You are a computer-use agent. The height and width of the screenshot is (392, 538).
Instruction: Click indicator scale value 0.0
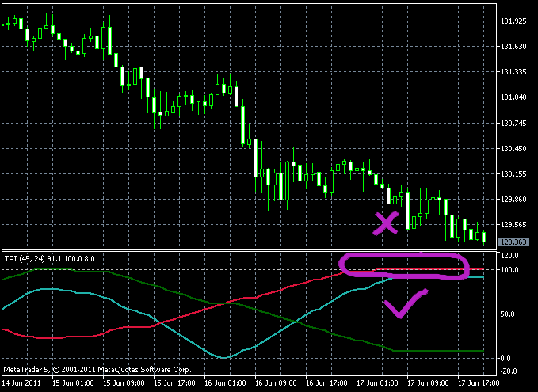coord(506,358)
